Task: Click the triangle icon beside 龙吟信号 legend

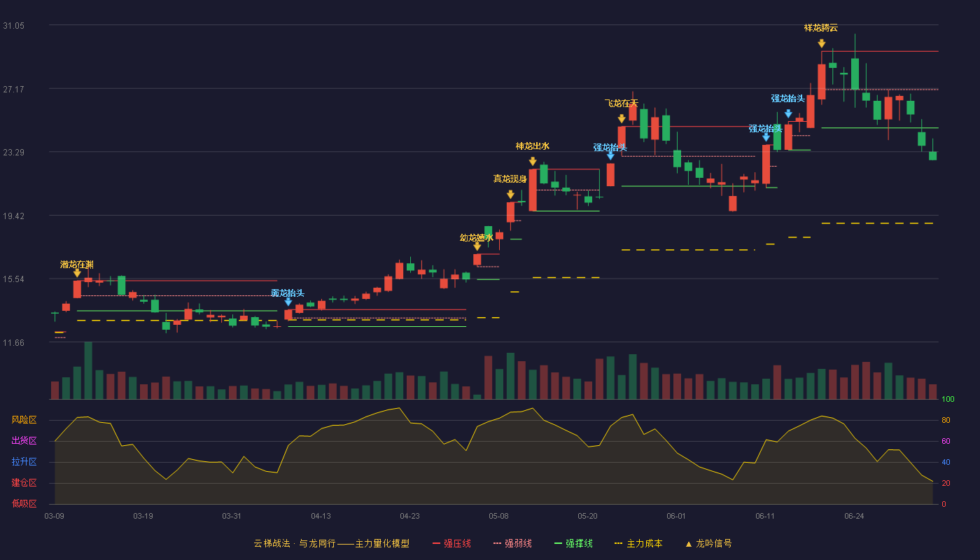Action: pyautogui.click(x=688, y=544)
